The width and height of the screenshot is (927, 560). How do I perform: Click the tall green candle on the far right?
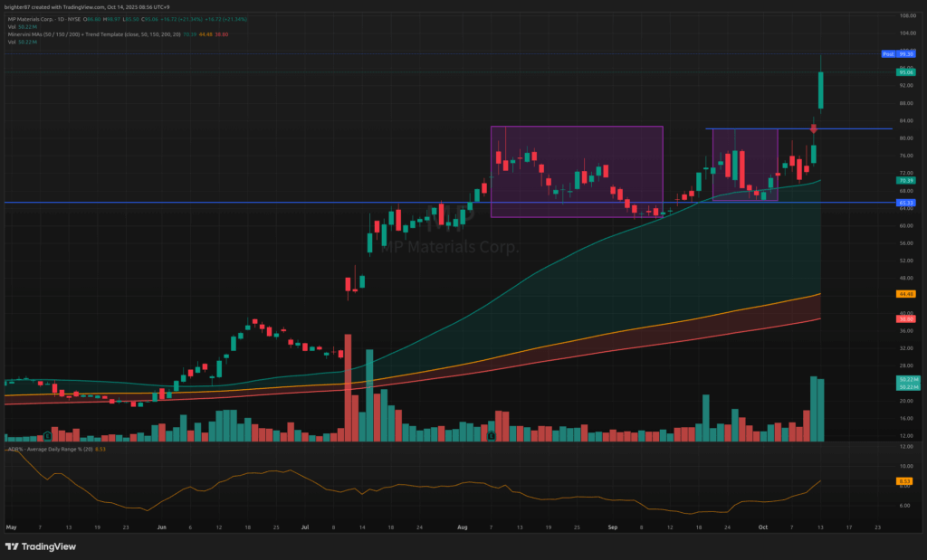(x=821, y=90)
